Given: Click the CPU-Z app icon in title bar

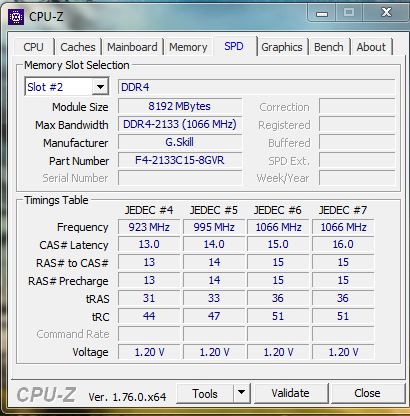Looking at the screenshot, I should point(16,17).
